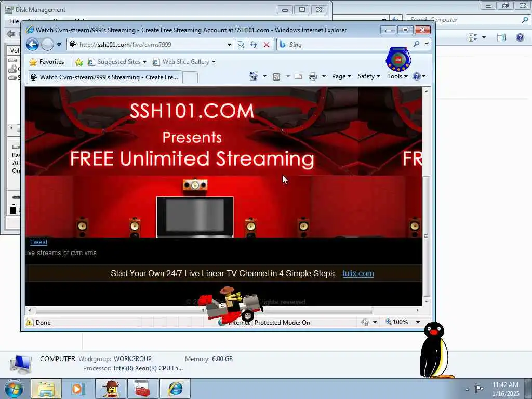532x399 pixels.
Task: Go back using the Internet Explorer back arrow
Action: pyautogui.click(x=33, y=45)
